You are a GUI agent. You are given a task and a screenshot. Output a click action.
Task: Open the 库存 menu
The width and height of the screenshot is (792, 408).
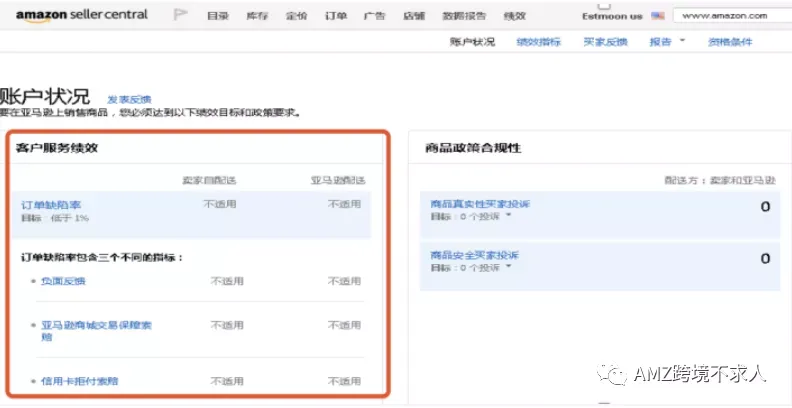click(x=257, y=16)
